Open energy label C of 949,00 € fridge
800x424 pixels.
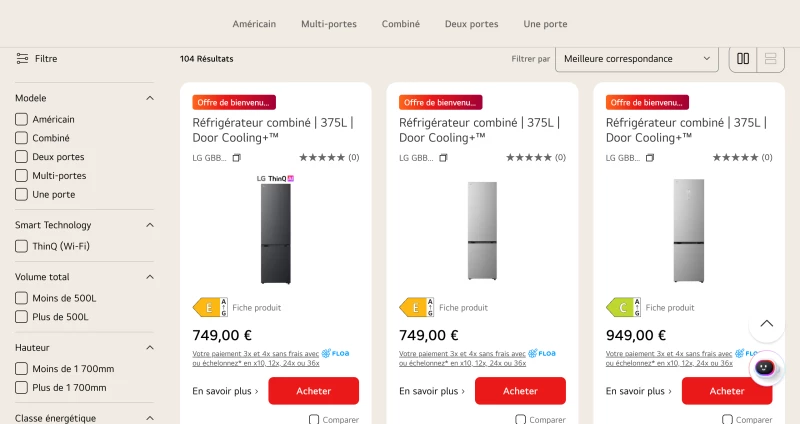tap(623, 308)
